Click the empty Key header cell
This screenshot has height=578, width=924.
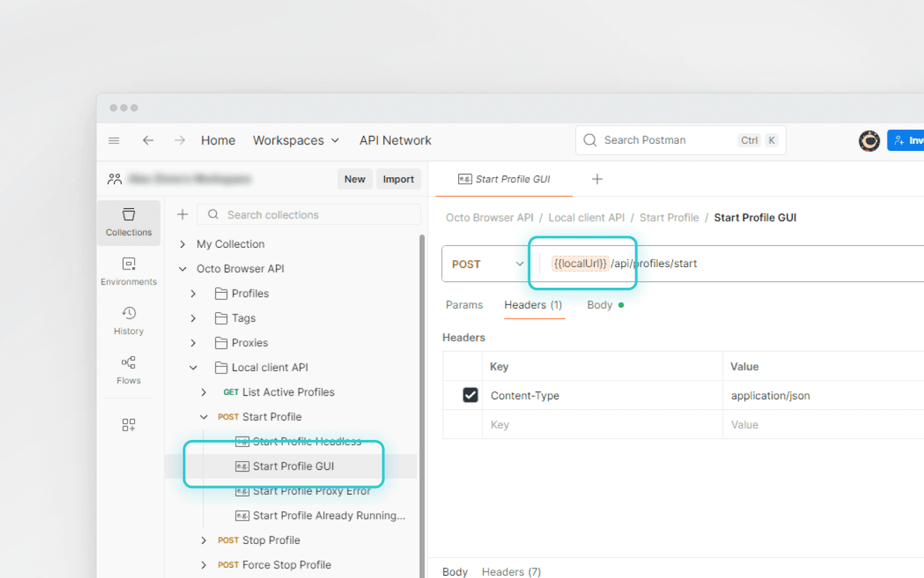pyautogui.click(x=602, y=425)
